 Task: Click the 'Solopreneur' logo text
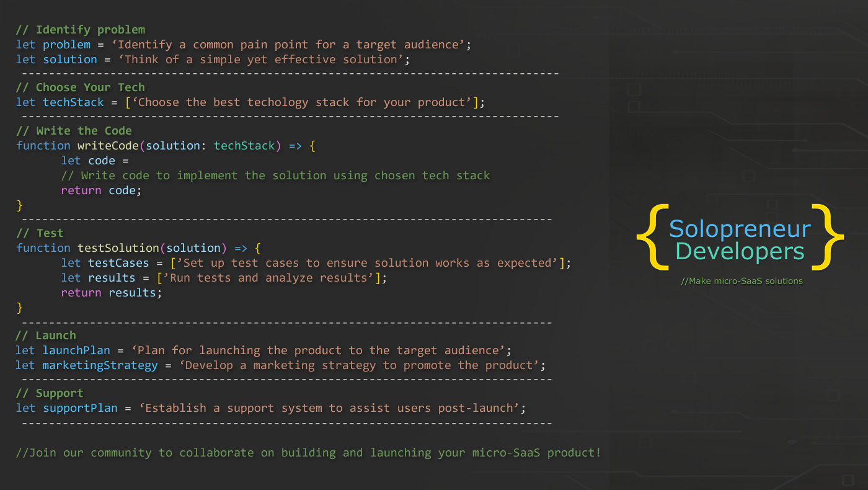[740, 229]
